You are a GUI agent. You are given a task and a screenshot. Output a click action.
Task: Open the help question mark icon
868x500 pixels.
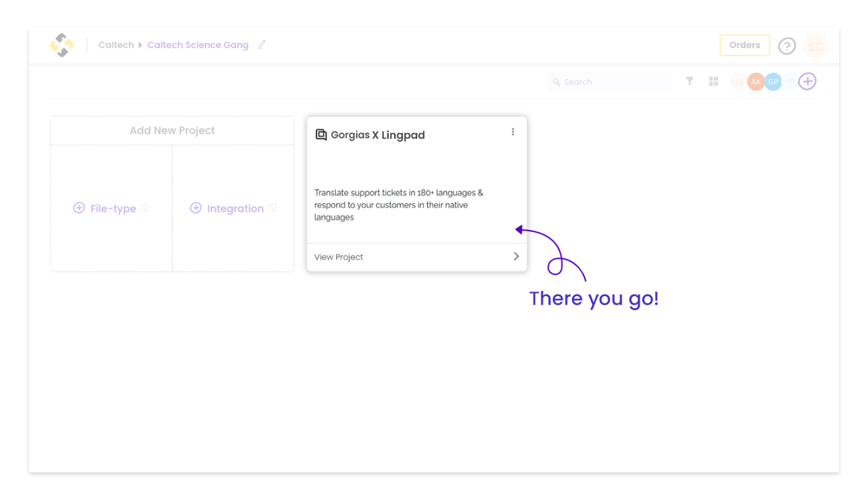click(787, 46)
